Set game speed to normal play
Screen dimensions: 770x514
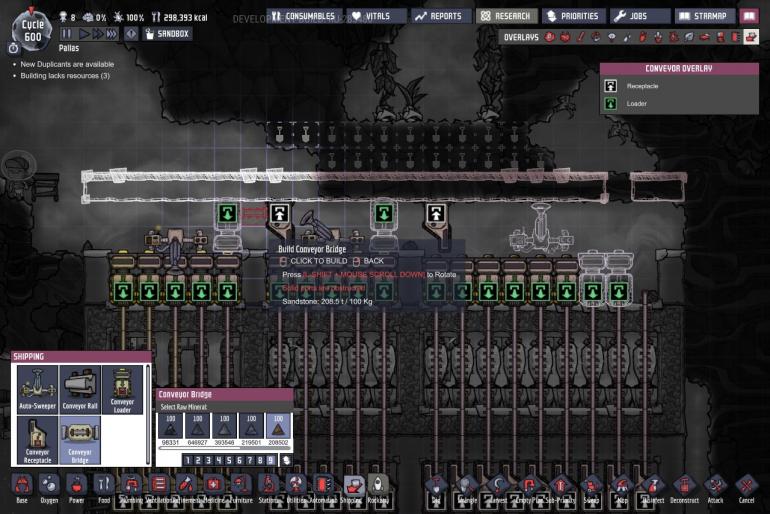84,34
